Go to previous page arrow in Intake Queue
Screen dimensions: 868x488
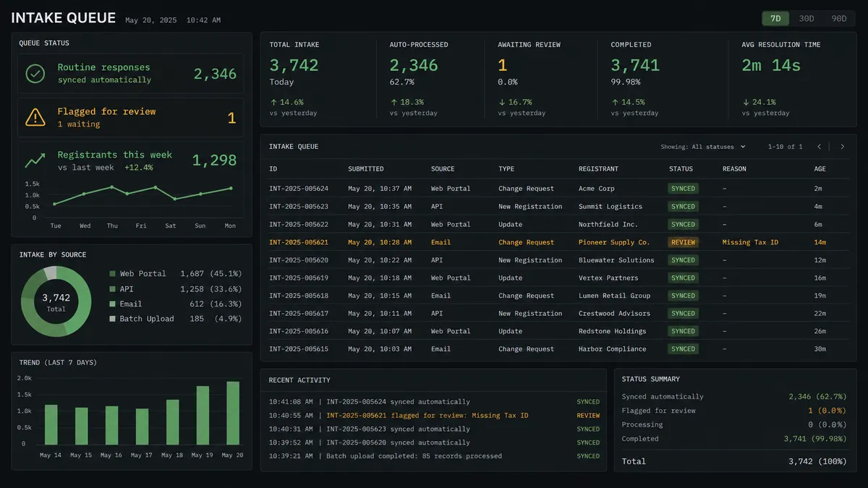pyautogui.click(x=819, y=147)
